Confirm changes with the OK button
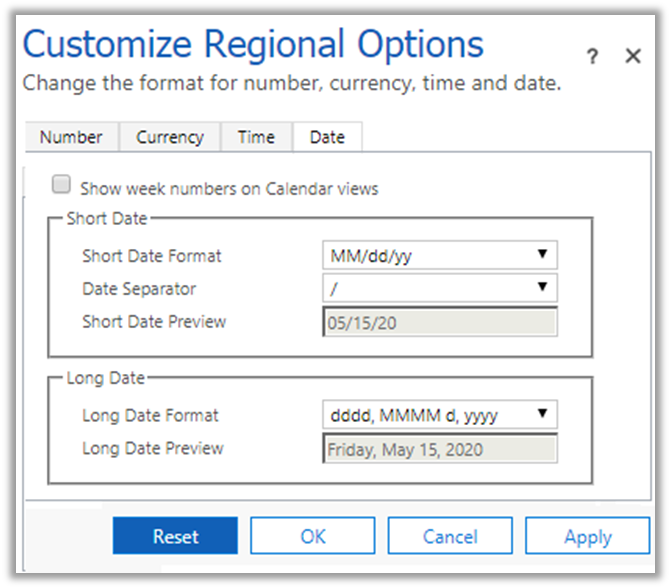The width and height of the screenshot is (671, 588). pos(313,536)
